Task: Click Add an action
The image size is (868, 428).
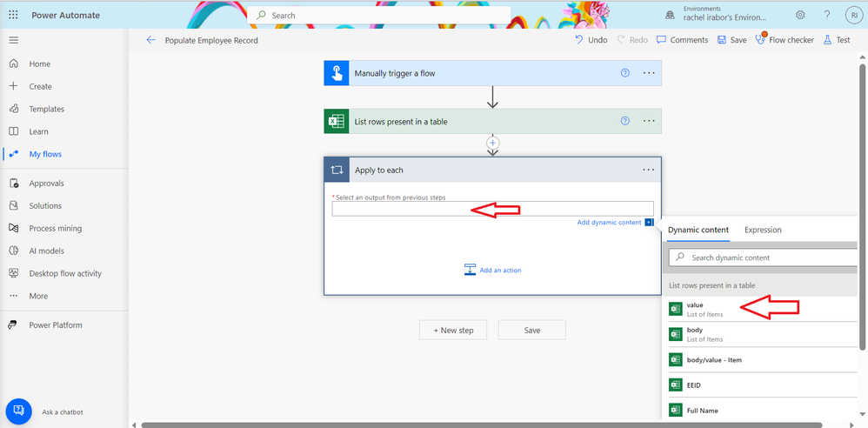Action: 492,271
